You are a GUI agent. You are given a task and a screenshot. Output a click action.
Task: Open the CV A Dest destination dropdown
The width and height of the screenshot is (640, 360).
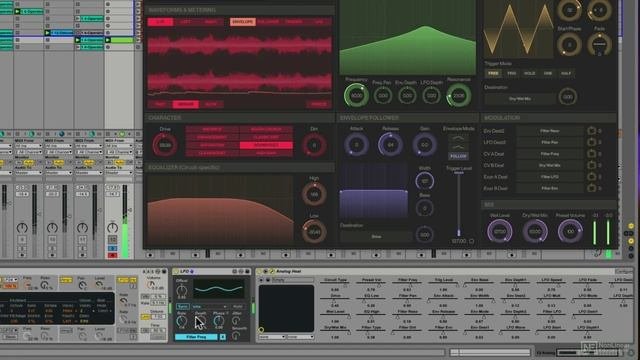click(549, 154)
